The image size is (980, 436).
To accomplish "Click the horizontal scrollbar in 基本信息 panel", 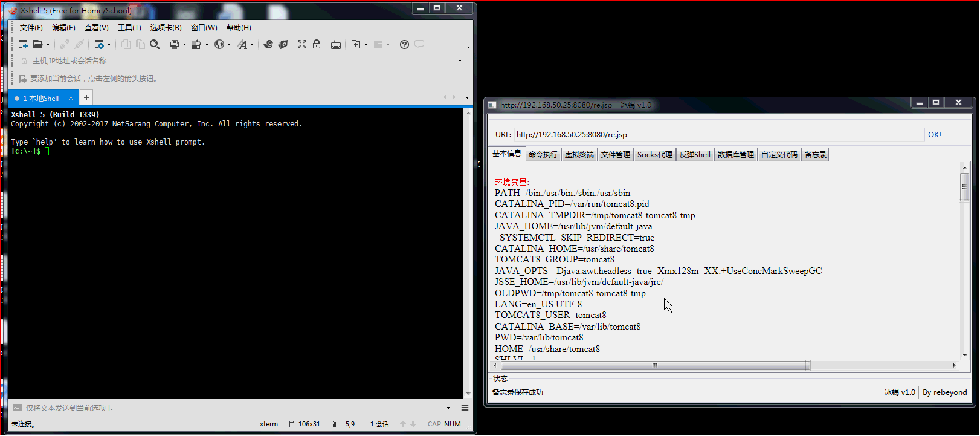I will 655,365.
